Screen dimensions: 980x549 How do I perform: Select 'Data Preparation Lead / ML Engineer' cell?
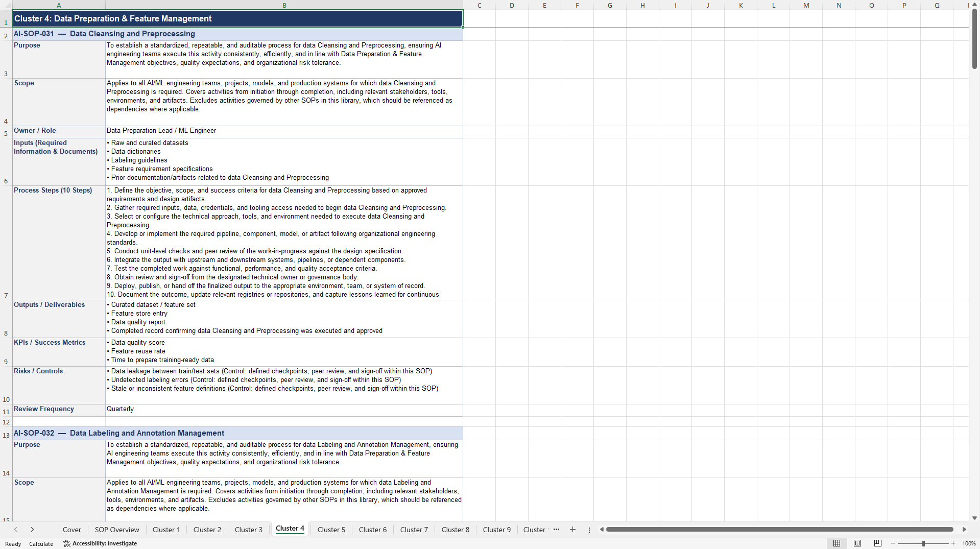point(284,132)
